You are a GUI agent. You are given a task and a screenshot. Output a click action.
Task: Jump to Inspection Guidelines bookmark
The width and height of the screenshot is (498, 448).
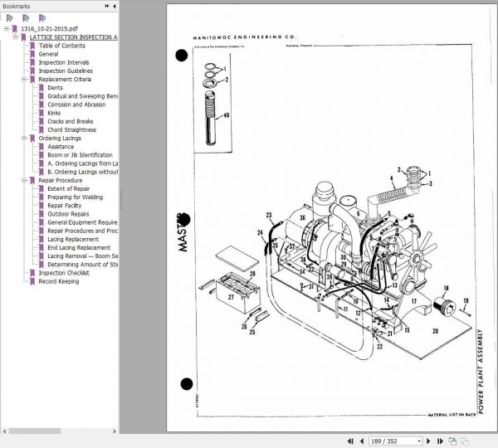tap(66, 71)
